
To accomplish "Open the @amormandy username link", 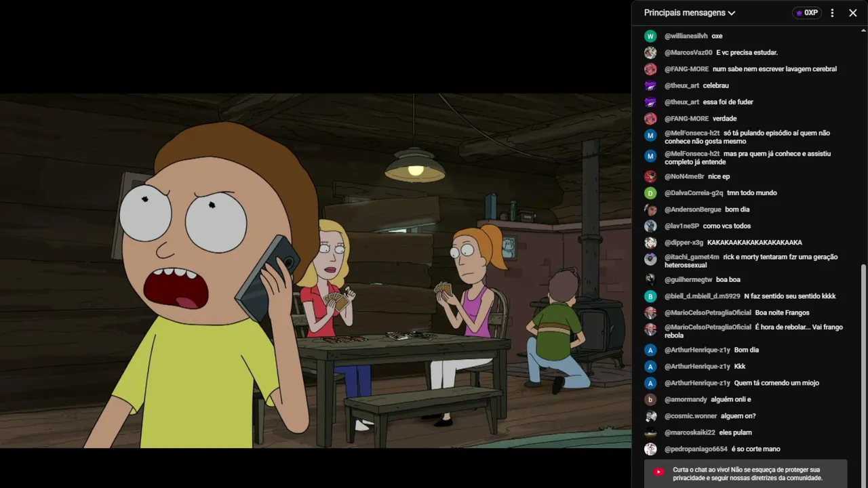I will (x=686, y=399).
